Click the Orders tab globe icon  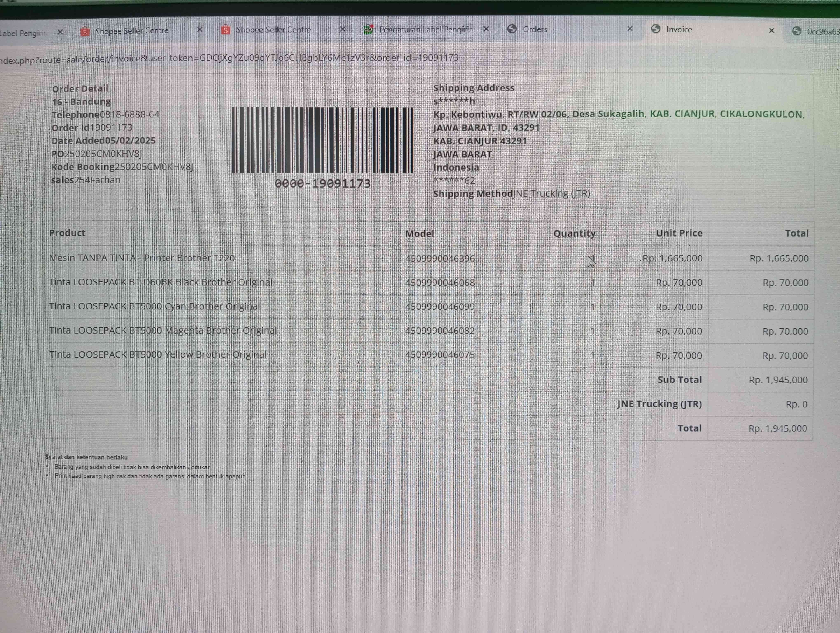(x=512, y=29)
